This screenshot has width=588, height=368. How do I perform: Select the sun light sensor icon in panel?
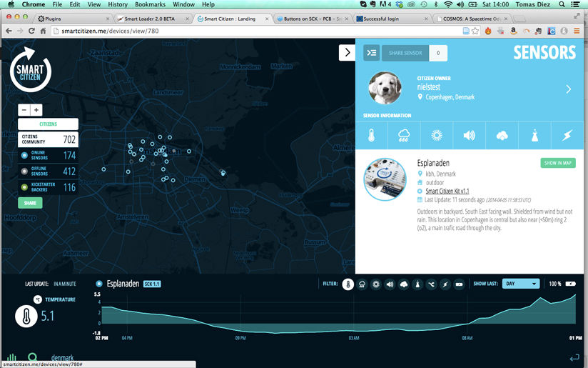pyautogui.click(x=436, y=135)
